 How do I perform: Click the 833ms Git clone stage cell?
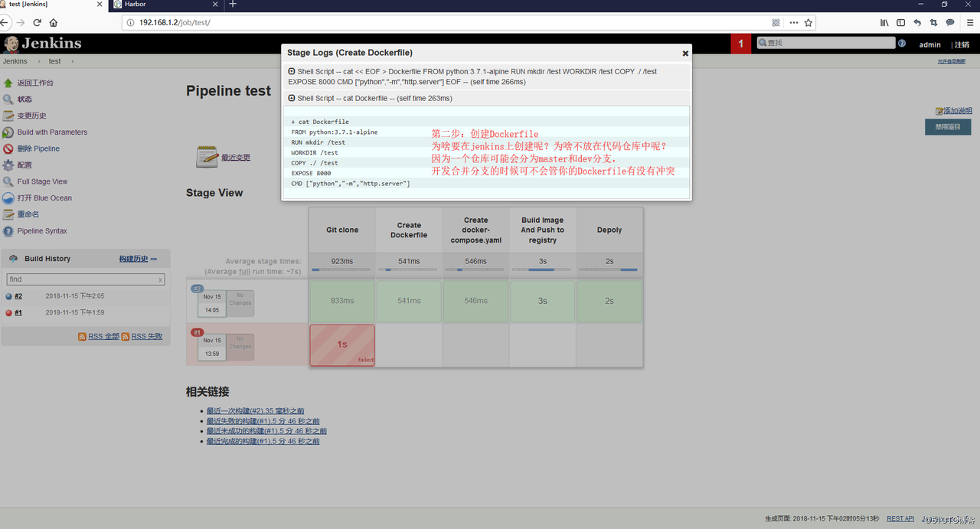coord(342,301)
